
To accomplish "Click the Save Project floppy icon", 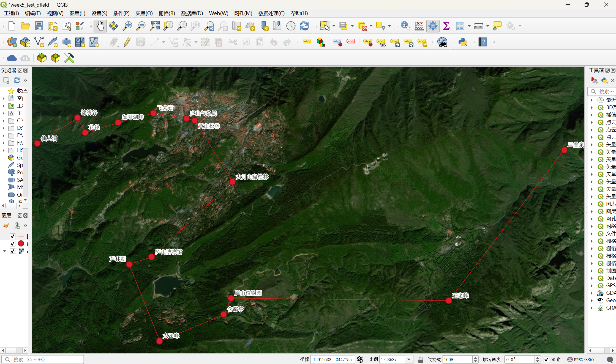I will tap(39, 26).
